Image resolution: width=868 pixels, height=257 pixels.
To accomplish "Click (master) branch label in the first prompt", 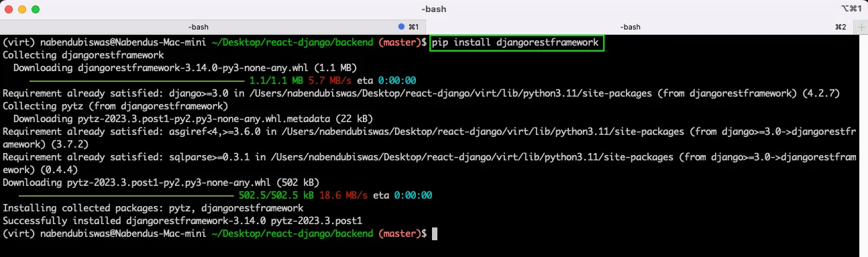I will coord(400,42).
